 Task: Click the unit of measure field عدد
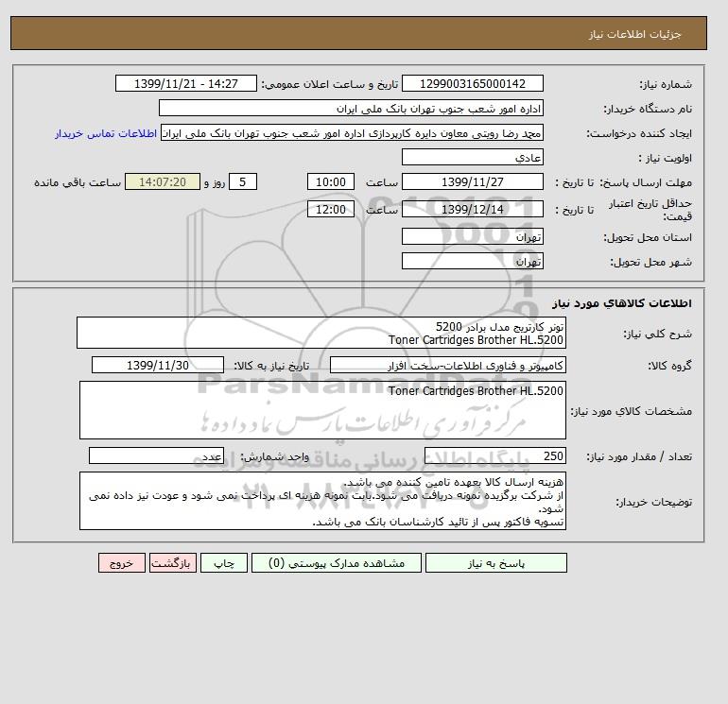point(156,455)
